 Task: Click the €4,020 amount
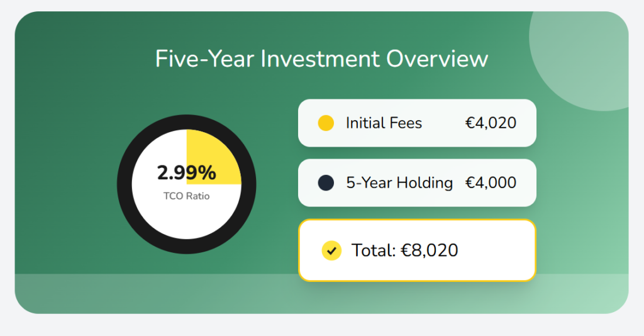click(x=491, y=123)
